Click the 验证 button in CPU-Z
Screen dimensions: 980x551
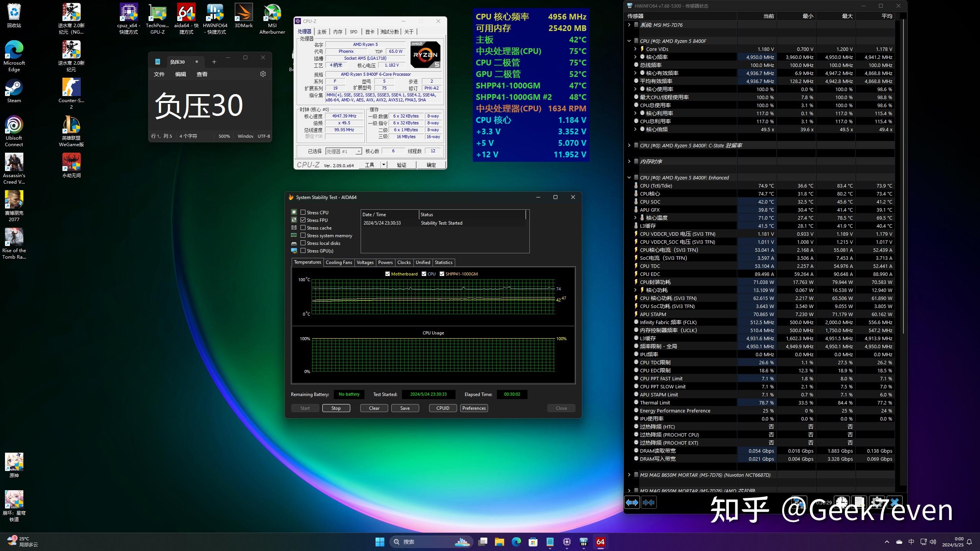tap(402, 165)
